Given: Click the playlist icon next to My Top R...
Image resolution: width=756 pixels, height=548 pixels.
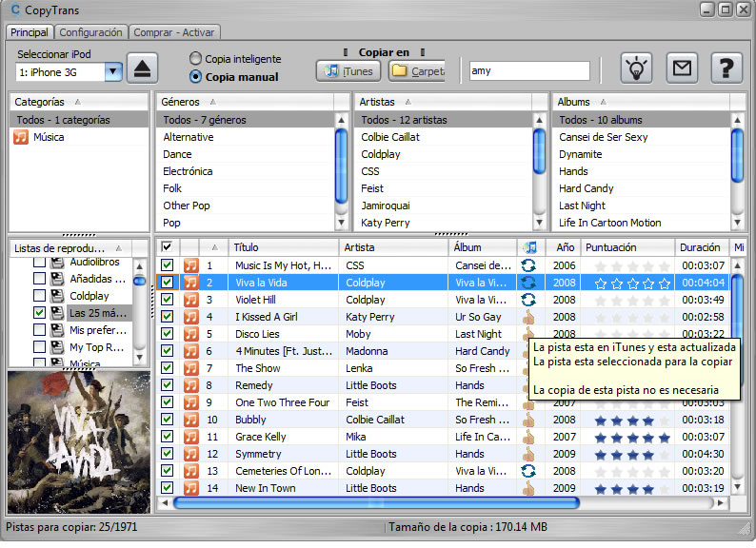Looking at the screenshot, I should point(57,347).
